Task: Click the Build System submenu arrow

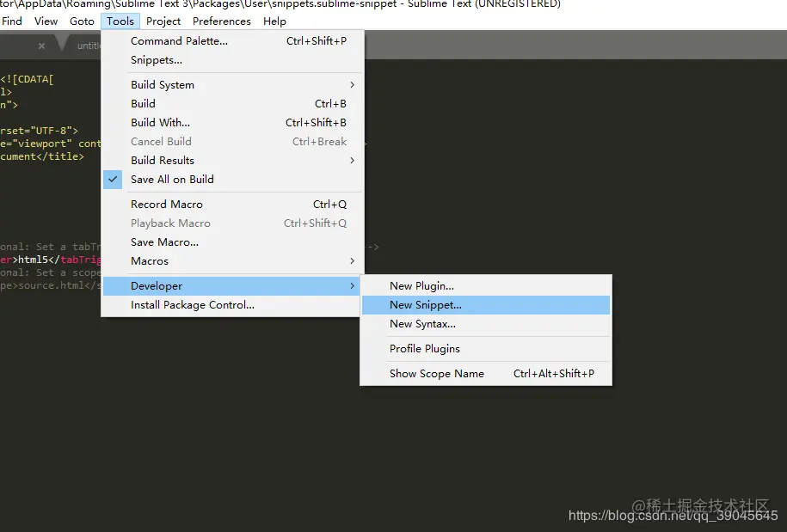Action: pos(352,85)
